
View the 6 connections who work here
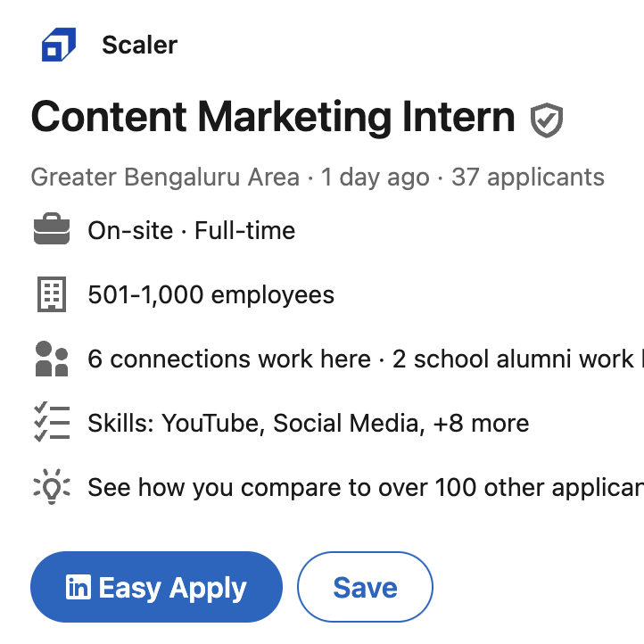click(x=229, y=359)
